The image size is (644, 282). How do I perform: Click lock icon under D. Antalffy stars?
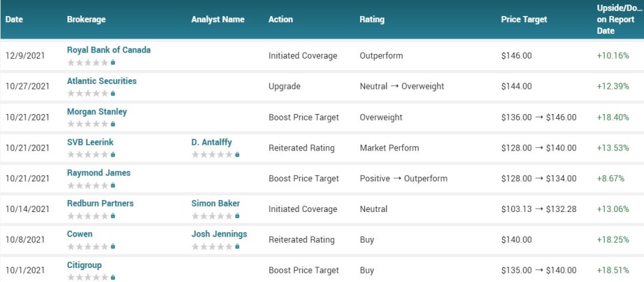(237, 155)
